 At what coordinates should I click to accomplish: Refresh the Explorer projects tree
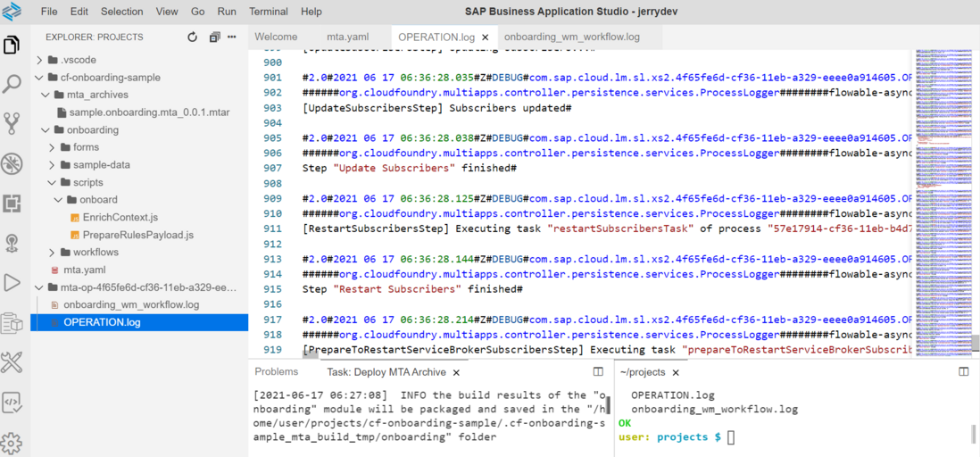[x=193, y=37]
